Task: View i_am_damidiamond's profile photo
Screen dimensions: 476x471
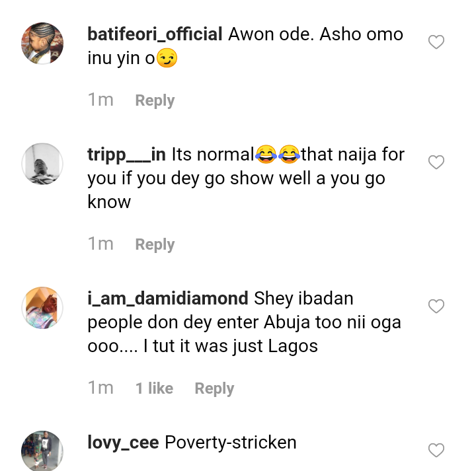Action: coord(42,307)
